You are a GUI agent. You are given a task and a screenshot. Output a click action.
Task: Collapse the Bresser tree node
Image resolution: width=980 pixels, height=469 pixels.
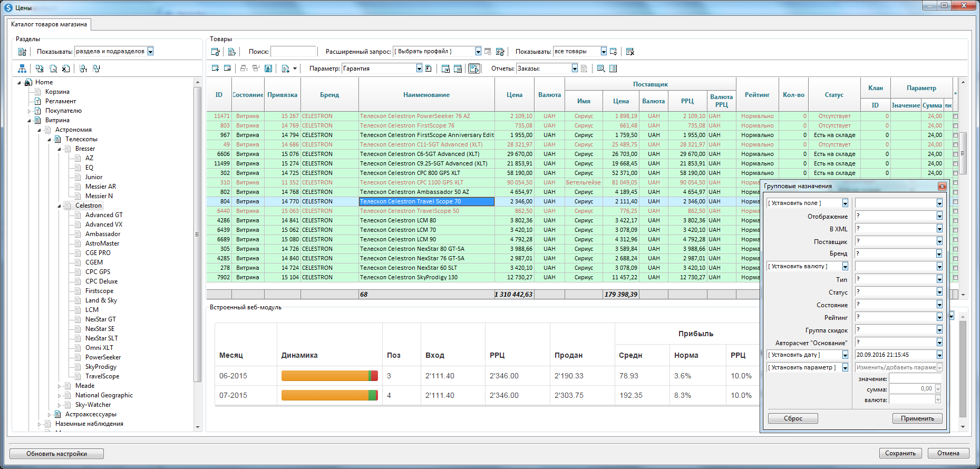click(x=59, y=149)
